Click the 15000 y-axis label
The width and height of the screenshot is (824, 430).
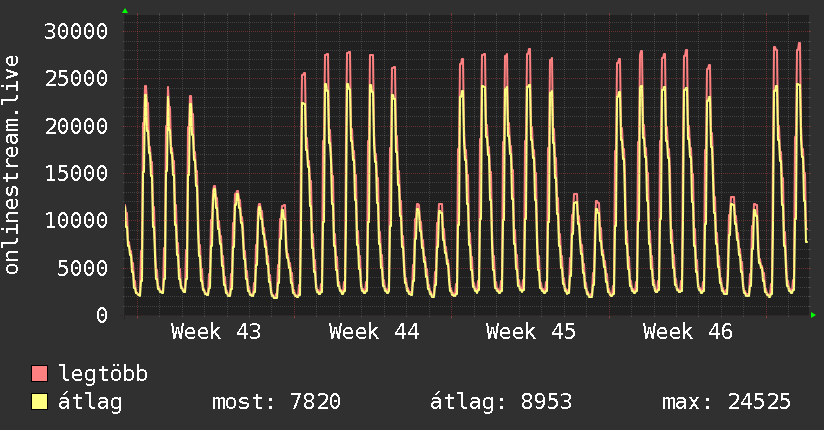coord(76,173)
